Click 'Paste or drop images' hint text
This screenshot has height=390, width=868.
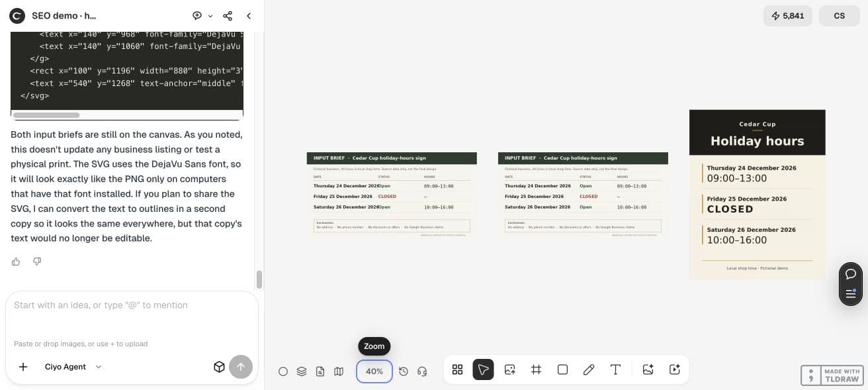pos(81,344)
